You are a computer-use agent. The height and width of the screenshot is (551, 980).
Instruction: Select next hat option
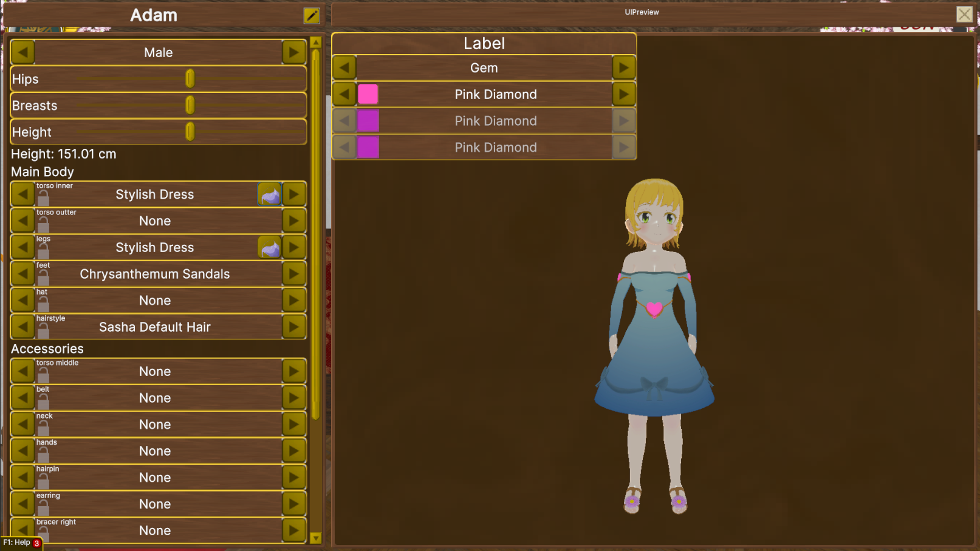coord(294,300)
